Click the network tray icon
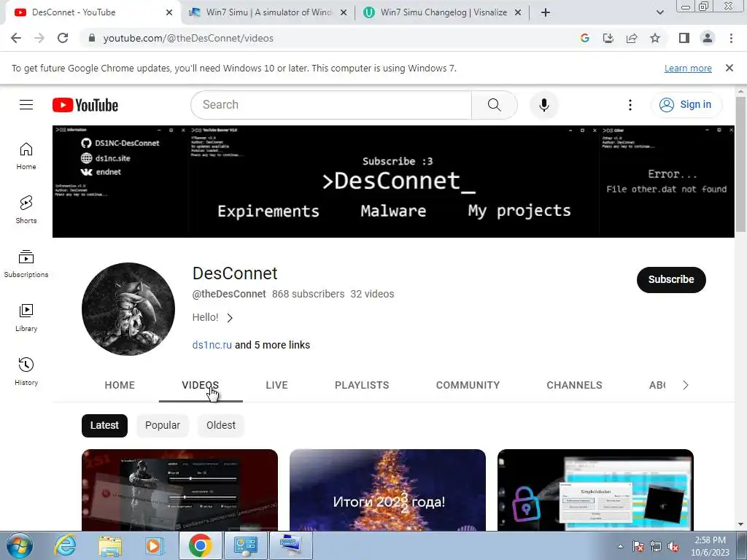The image size is (747, 560). tap(656, 546)
